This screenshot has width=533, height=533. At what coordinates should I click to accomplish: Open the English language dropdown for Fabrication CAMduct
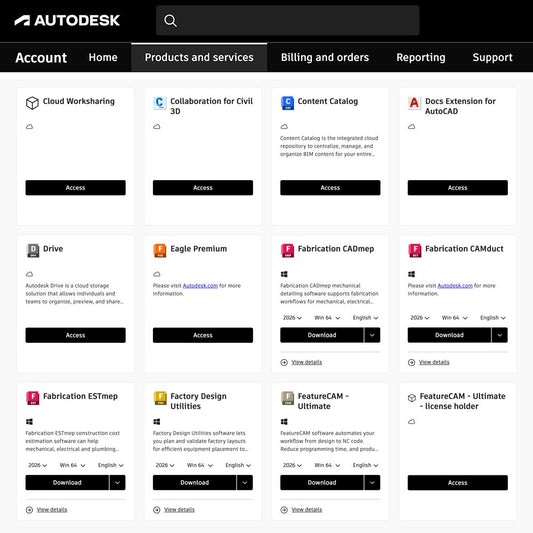coord(493,318)
